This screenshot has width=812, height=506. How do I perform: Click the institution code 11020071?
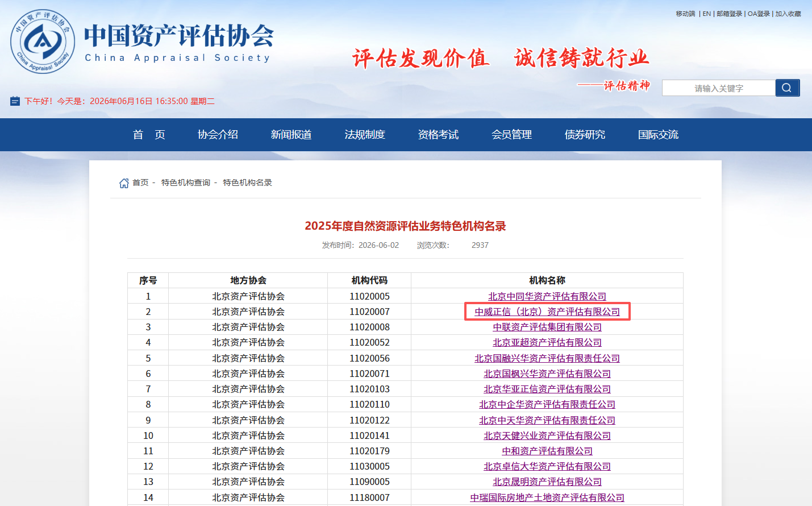[x=369, y=374]
